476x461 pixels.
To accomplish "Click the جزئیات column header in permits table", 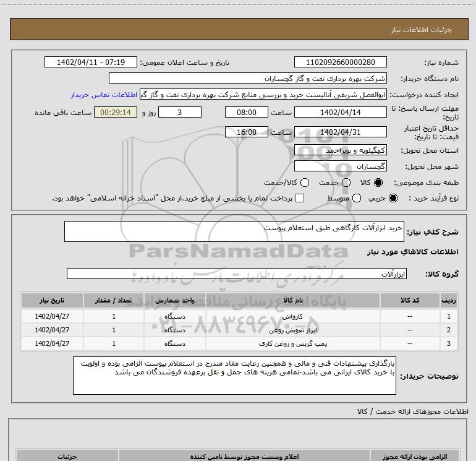I will coord(67,457).
